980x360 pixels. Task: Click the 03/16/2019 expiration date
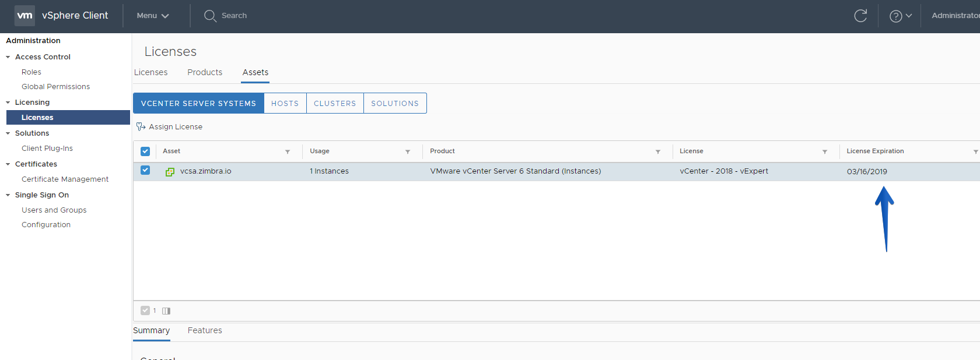tap(867, 172)
